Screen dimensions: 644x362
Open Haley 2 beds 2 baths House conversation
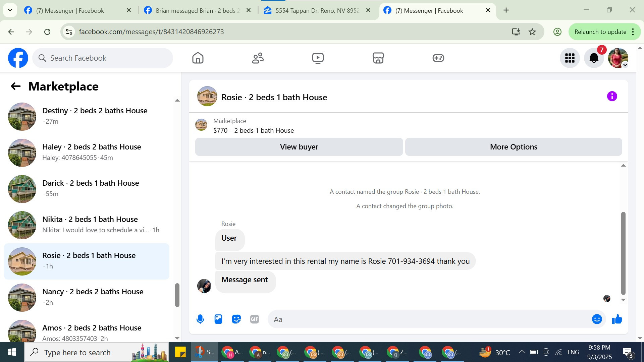point(87,153)
